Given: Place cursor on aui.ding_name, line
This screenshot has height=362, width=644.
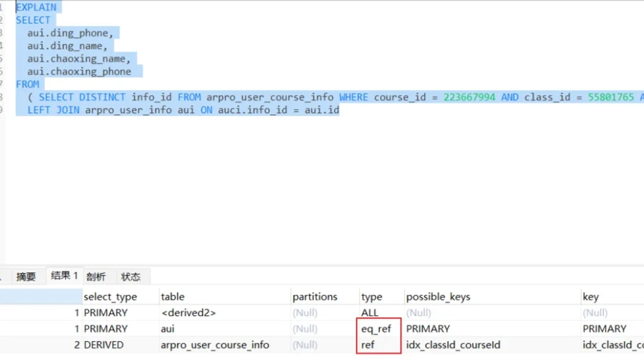Looking at the screenshot, I should (x=68, y=46).
